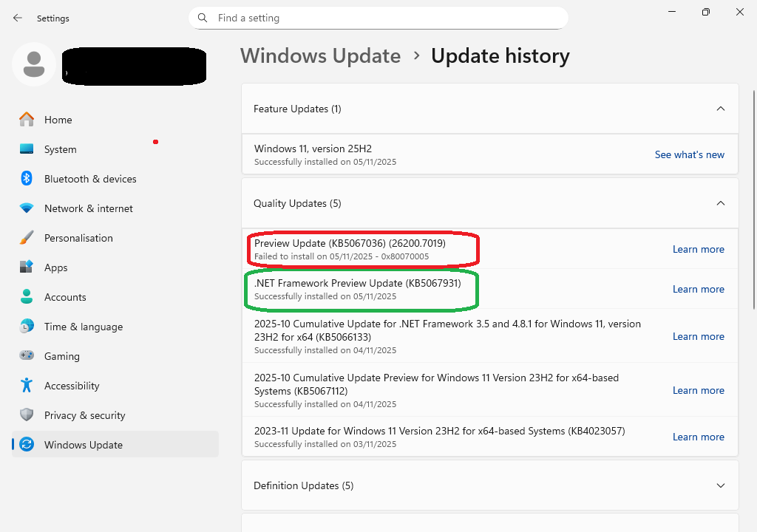Click the Update history heading
Screen dimensions: 757x532
pyautogui.click(x=500, y=56)
